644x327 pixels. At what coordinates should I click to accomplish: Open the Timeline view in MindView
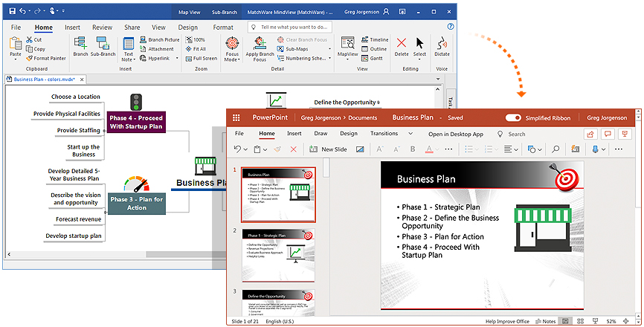375,40
